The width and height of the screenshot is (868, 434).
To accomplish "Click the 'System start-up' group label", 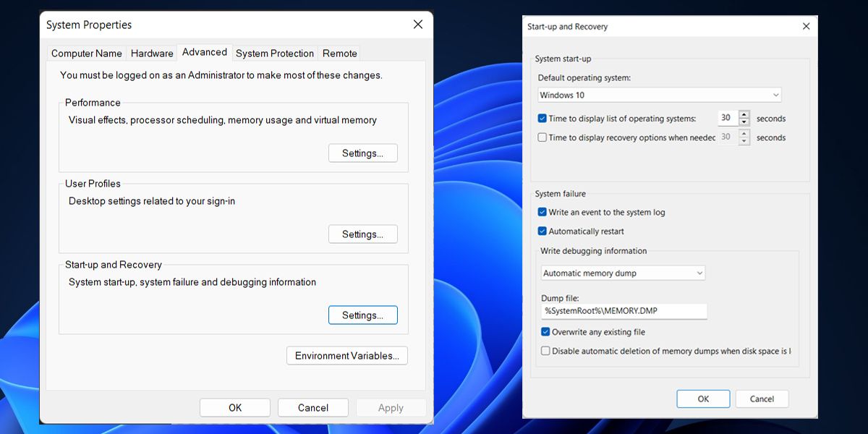I will [563, 59].
